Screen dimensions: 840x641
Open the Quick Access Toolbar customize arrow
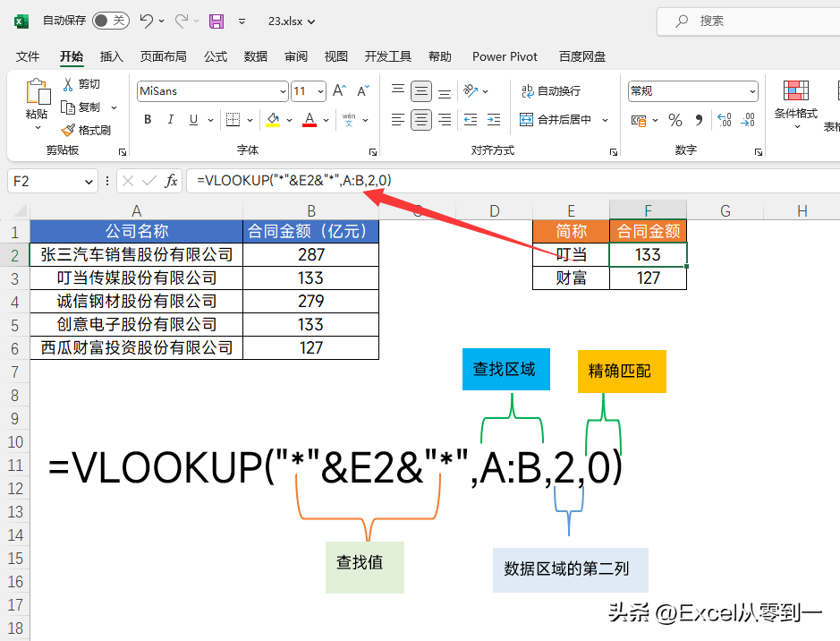(242, 21)
